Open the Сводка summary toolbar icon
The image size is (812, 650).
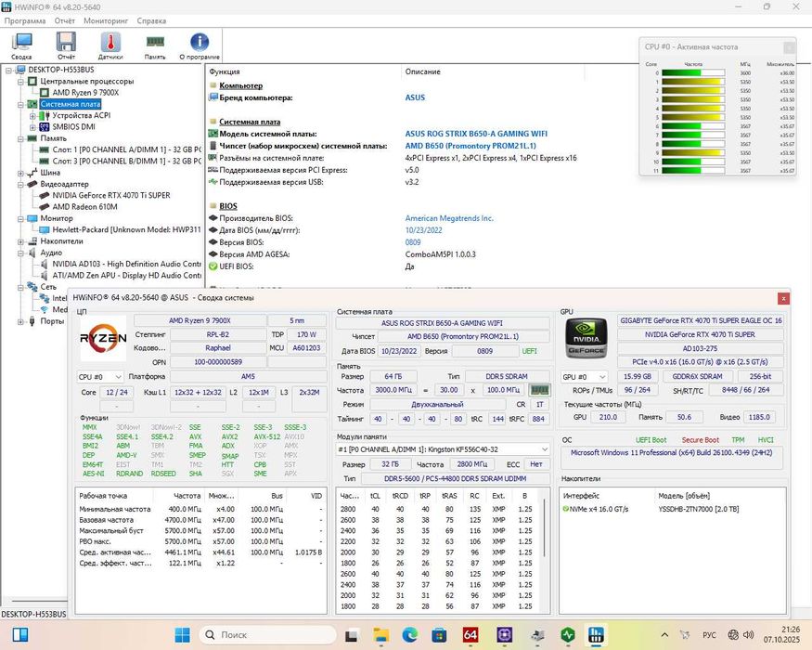(21, 45)
